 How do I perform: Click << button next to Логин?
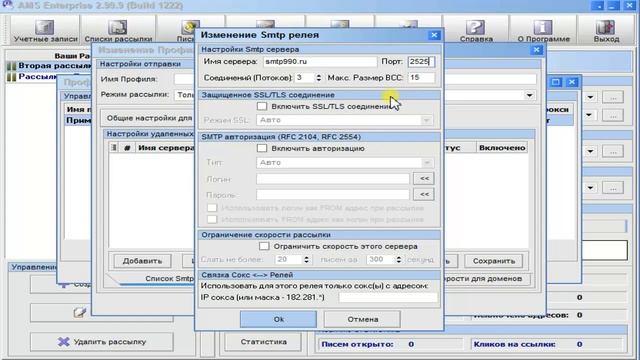424,178
